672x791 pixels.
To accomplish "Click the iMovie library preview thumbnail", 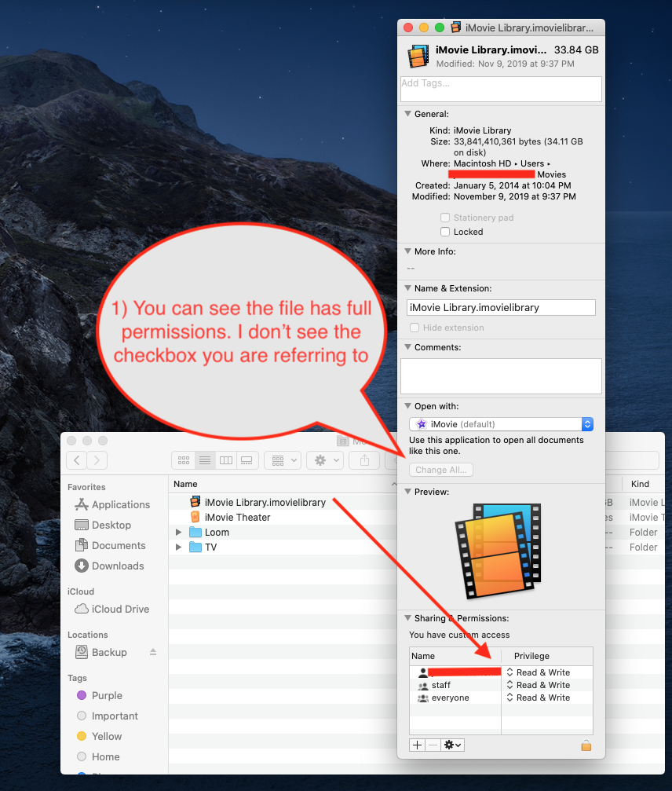I will 498,551.
